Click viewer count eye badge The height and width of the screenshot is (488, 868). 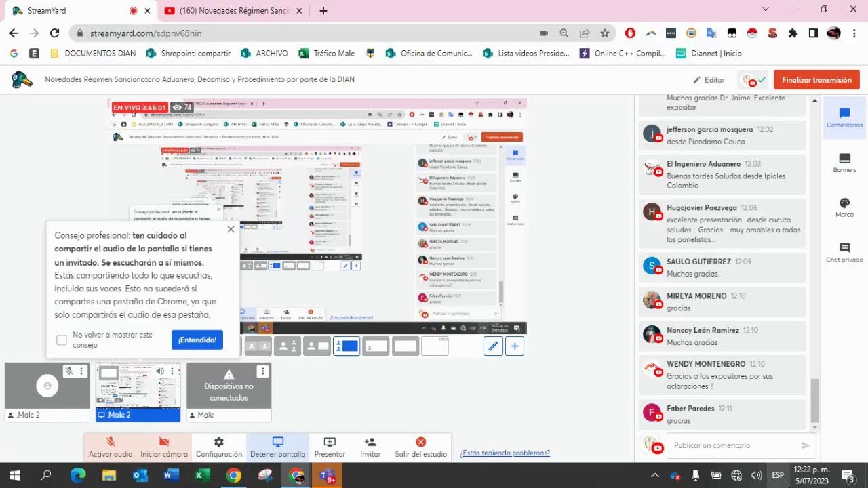click(x=181, y=107)
